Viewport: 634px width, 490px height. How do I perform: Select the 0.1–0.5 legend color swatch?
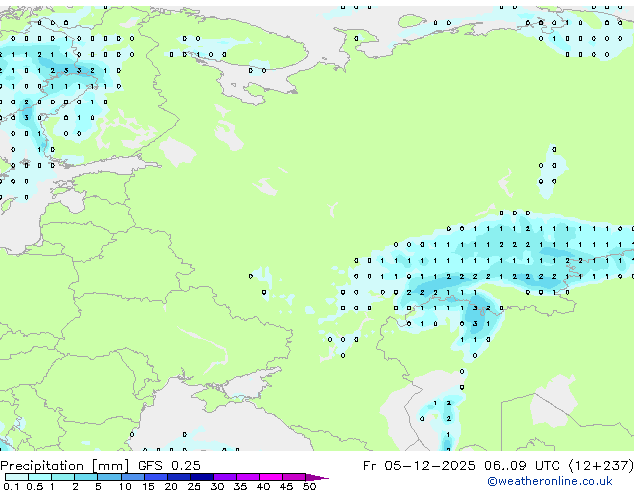click(x=17, y=477)
